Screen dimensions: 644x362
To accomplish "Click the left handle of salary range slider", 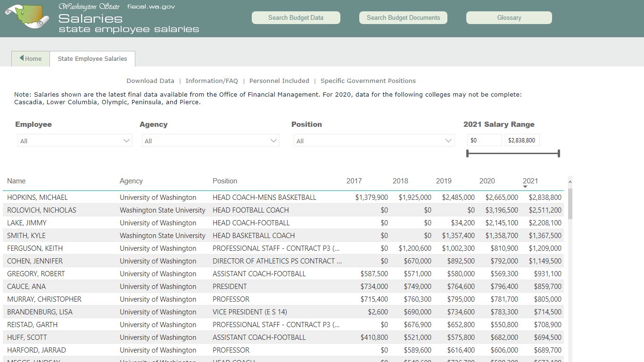I will [467, 153].
